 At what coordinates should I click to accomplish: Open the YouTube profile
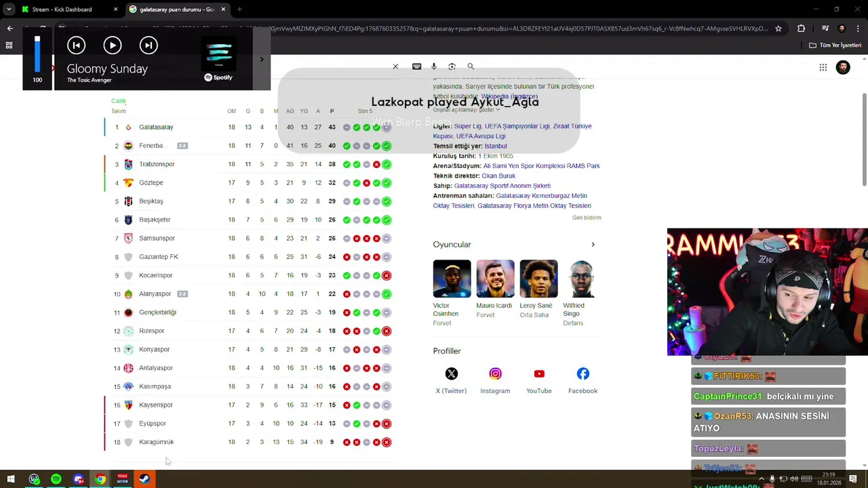[x=539, y=381]
